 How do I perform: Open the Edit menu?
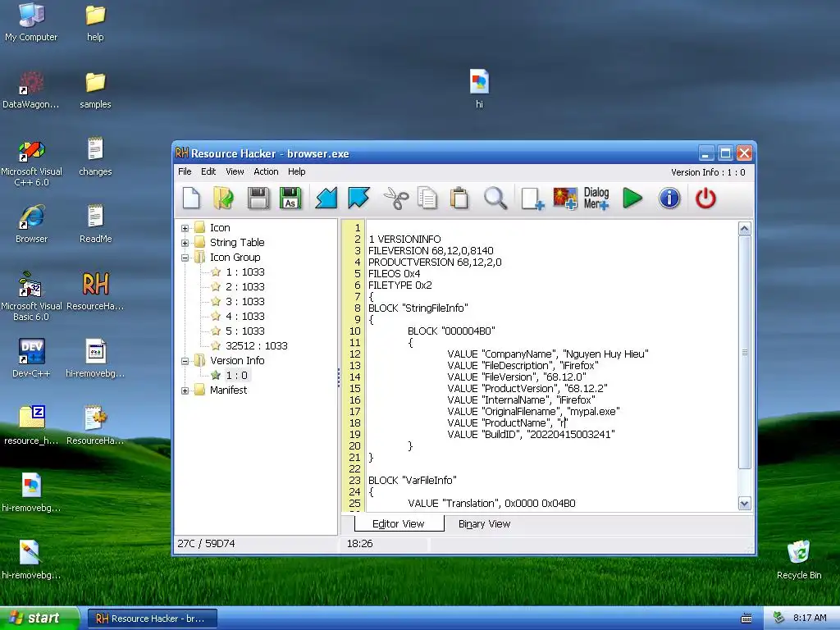[208, 171]
